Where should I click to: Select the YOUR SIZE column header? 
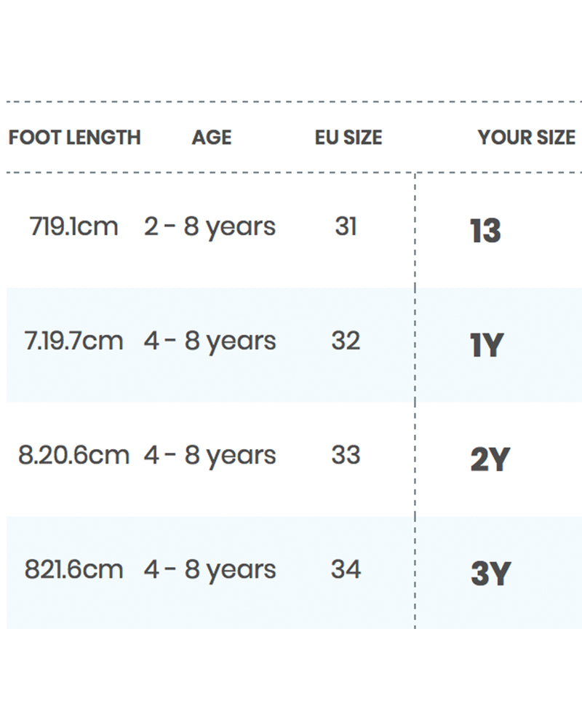(x=526, y=137)
